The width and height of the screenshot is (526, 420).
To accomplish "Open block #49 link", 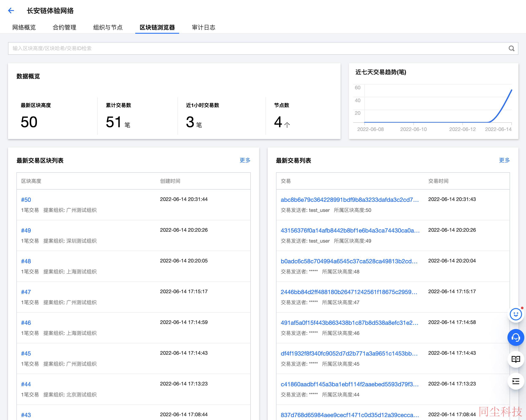I will coord(26,230).
